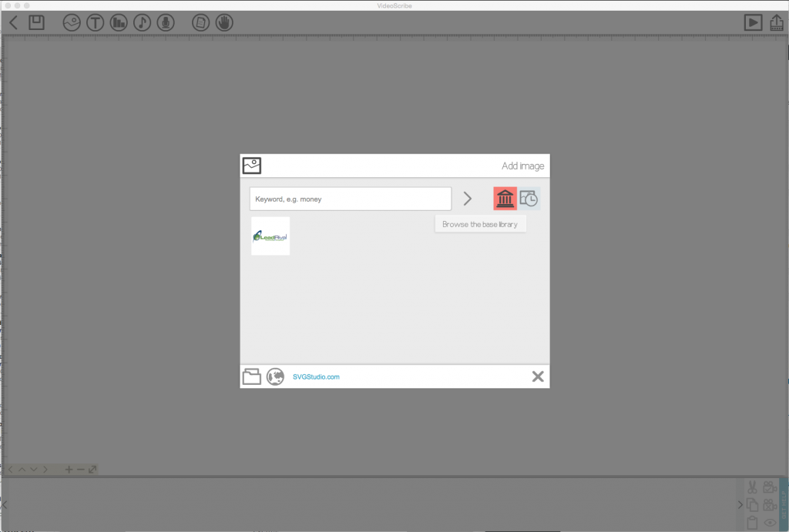This screenshot has width=789, height=532.
Task: Save the current scribe
Action: (x=35, y=22)
